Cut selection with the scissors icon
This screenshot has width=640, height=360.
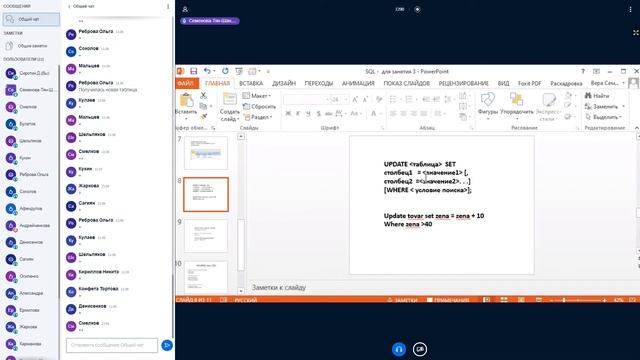point(203,96)
